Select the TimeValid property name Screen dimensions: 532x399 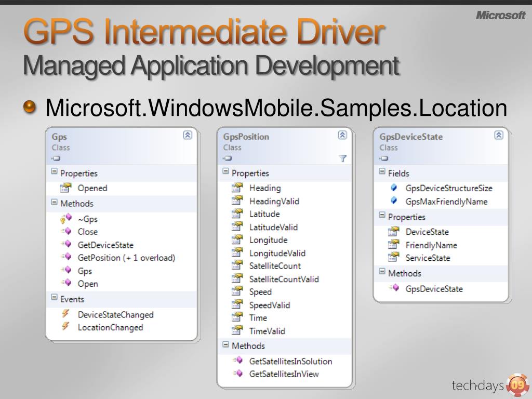click(x=267, y=331)
